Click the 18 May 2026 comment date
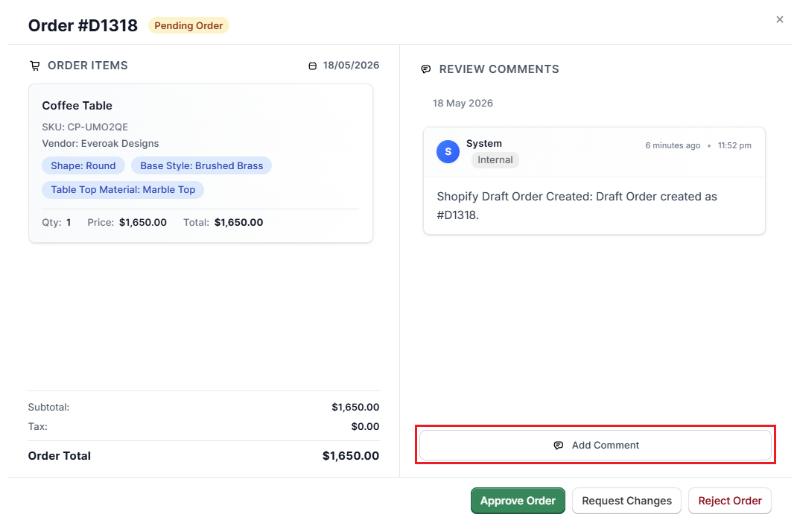800x532 pixels. click(x=463, y=103)
